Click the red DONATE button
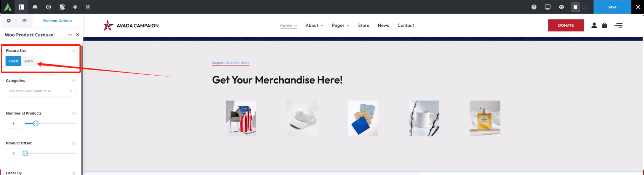The height and width of the screenshot is (175, 644). click(x=566, y=26)
